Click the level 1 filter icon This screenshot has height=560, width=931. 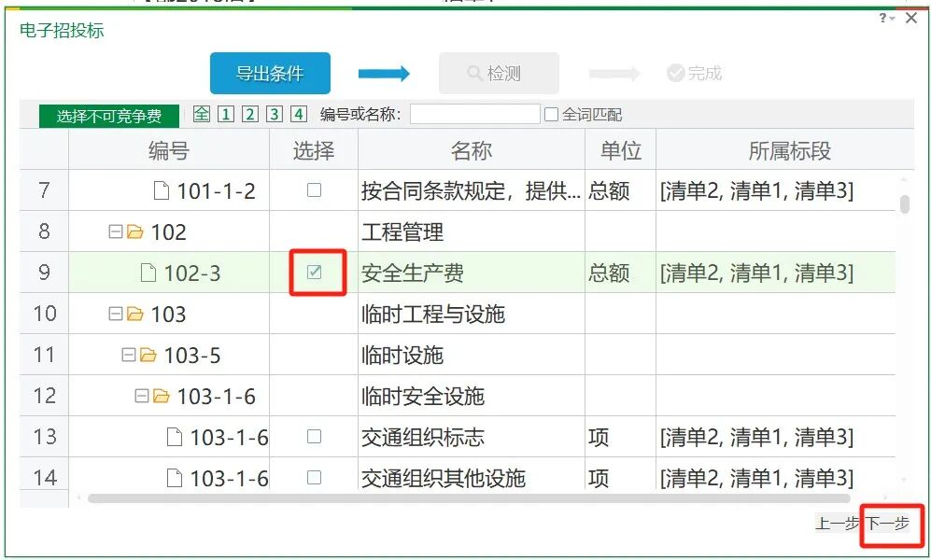[226, 114]
